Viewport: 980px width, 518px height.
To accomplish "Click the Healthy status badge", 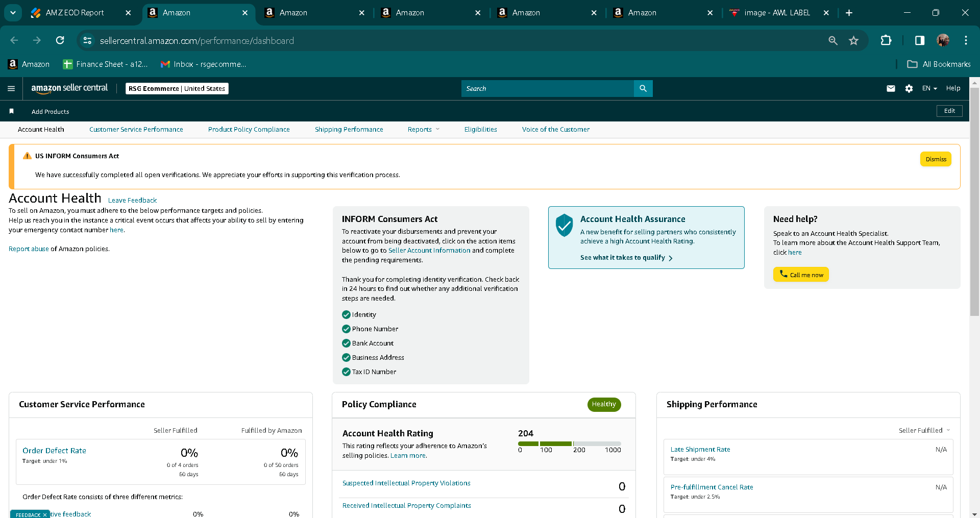I will pos(604,404).
